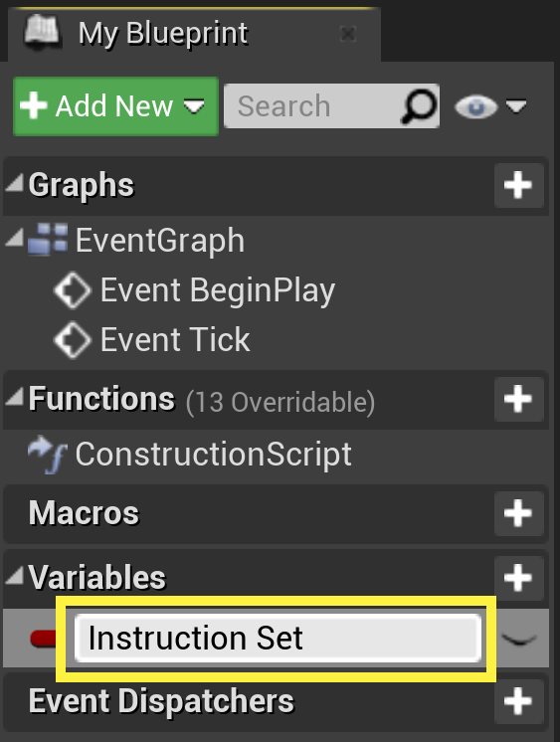Image resolution: width=560 pixels, height=742 pixels.
Task: Select Event BeginPlay in the graph list
Action: click(217, 290)
